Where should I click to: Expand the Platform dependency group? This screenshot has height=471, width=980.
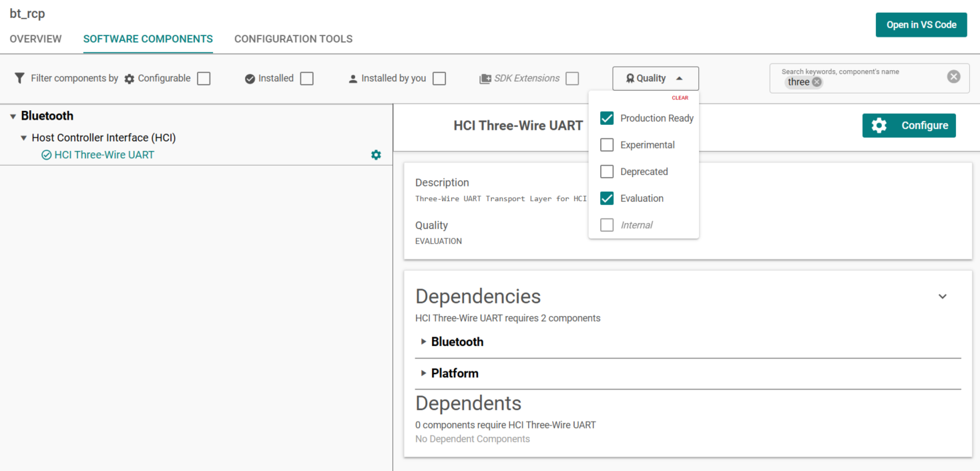coord(423,373)
